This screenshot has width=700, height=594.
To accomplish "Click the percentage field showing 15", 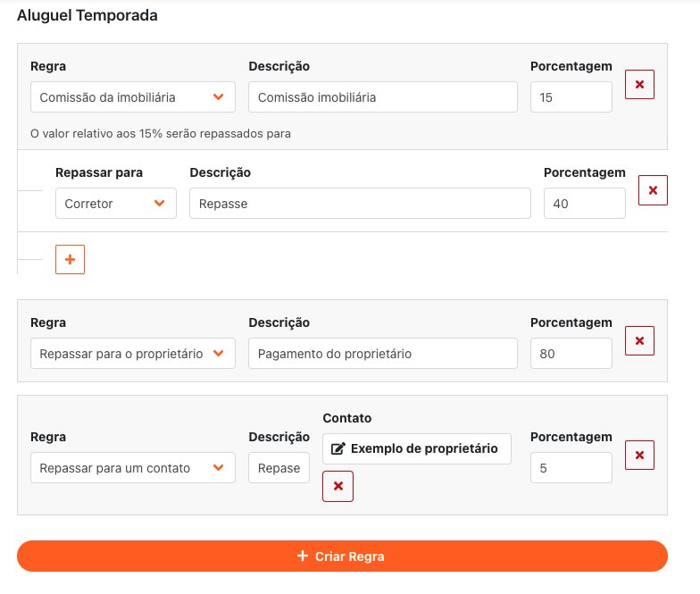I will 571,97.
